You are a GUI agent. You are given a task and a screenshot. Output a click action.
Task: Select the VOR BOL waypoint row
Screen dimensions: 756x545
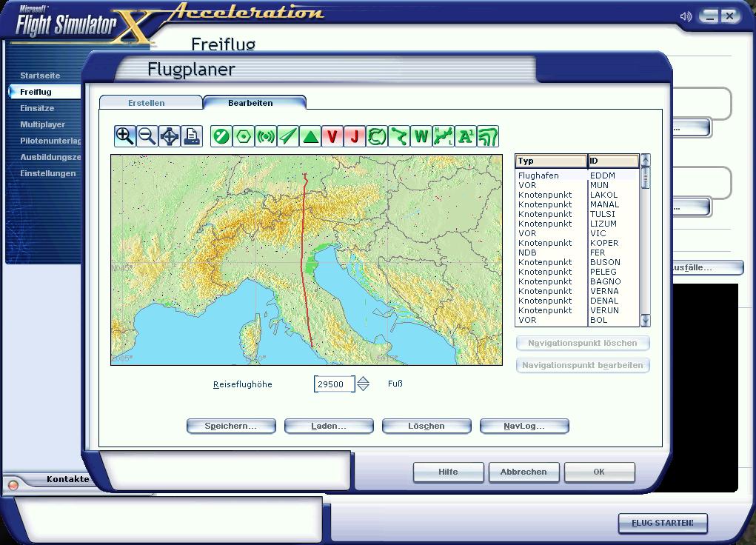[x=577, y=320]
